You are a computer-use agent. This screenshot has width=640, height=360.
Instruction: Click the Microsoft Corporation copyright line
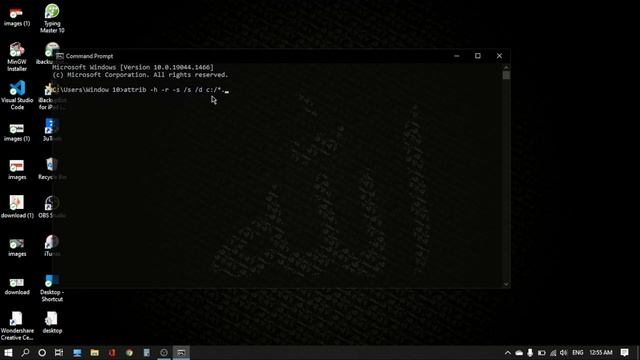140,75
